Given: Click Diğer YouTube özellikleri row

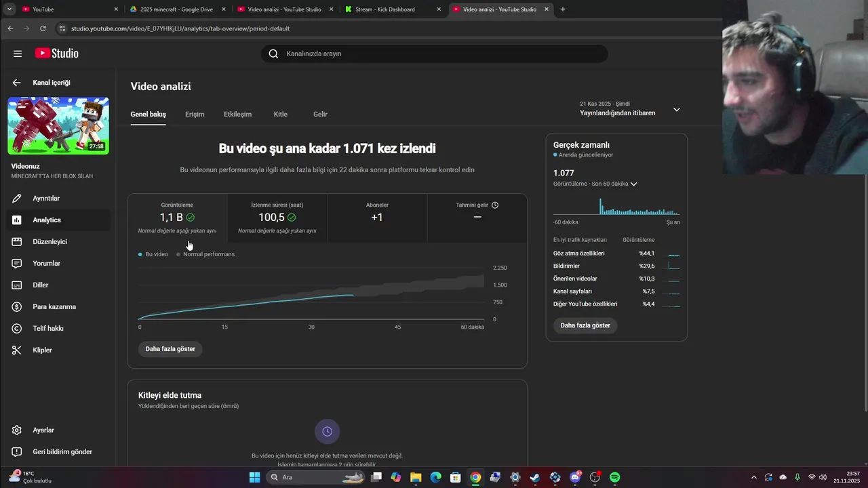Looking at the screenshot, I should [x=616, y=304].
